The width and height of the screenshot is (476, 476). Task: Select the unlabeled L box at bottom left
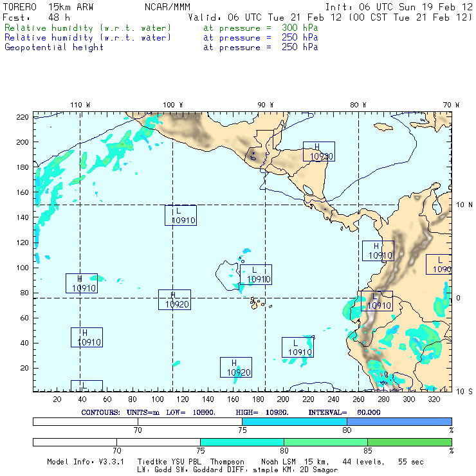pos(86,386)
